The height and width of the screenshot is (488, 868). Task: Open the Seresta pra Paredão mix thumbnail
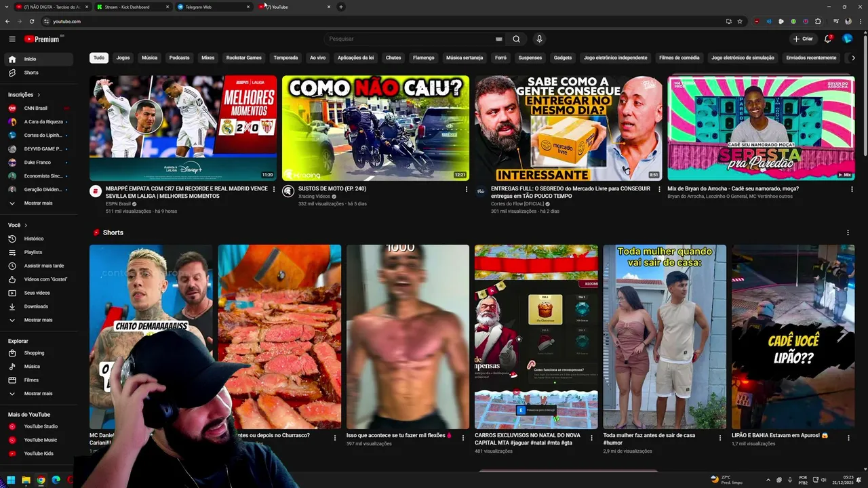click(761, 128)
